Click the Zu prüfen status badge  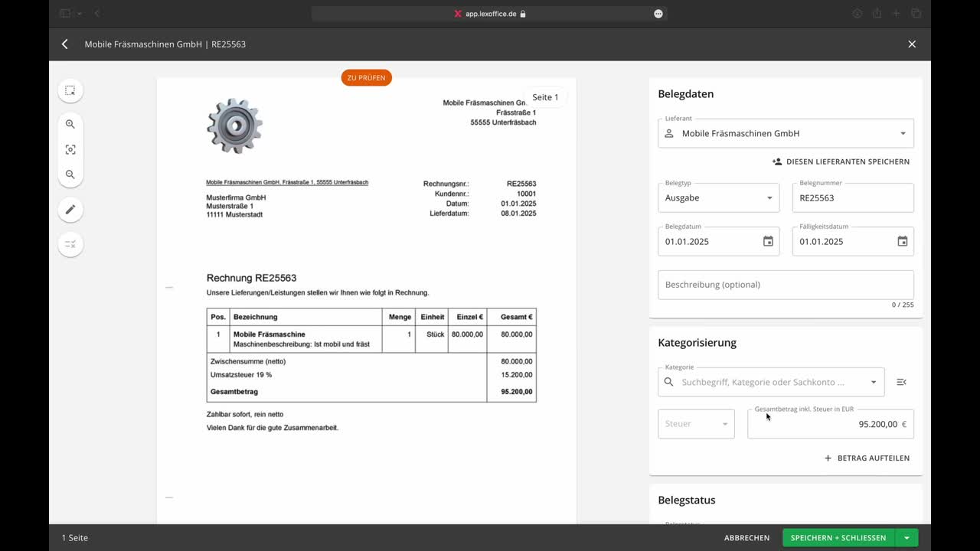[366, 77]
